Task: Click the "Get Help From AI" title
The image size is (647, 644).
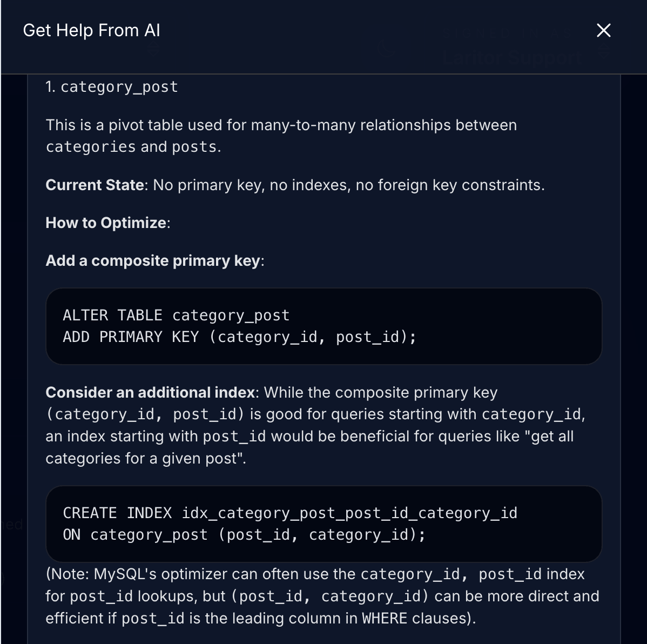Action: (x=91, y=31)
